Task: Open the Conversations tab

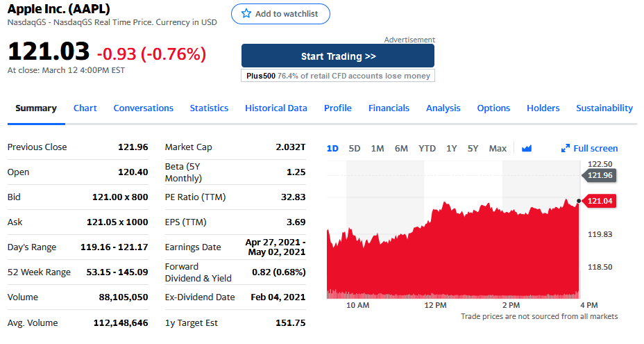Action: click(x=143, y=108)
